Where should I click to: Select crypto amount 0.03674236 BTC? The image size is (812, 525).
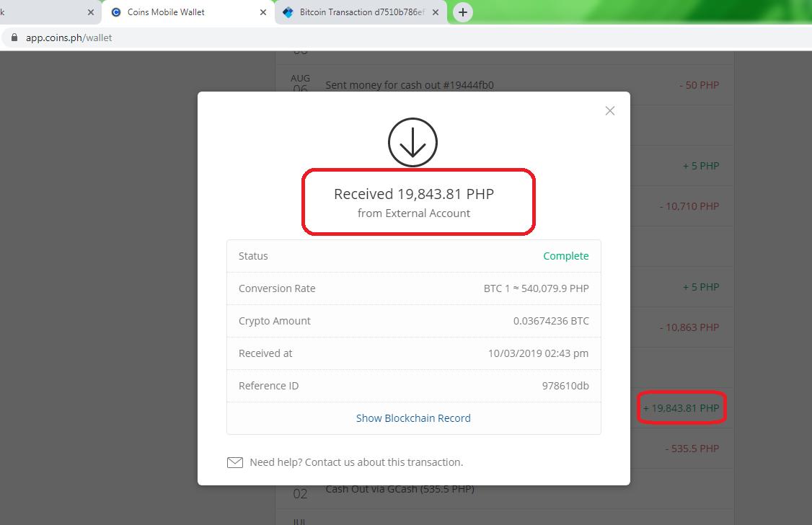pyautogui.click(x=551, y=321)
